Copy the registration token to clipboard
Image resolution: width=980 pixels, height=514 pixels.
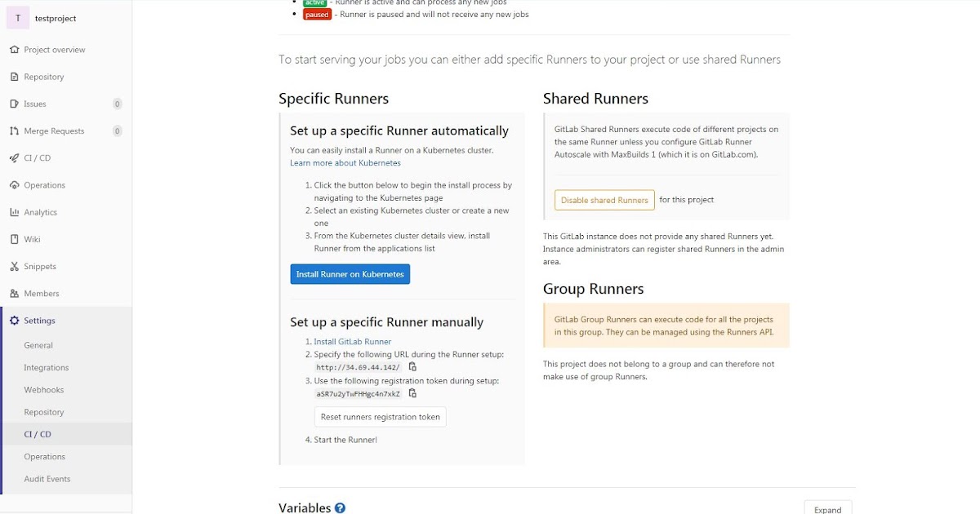[x=412, y=393]
